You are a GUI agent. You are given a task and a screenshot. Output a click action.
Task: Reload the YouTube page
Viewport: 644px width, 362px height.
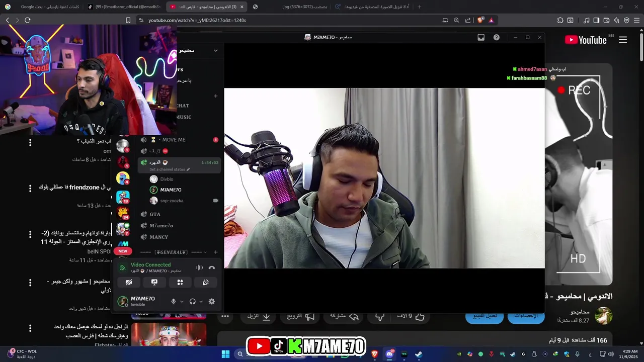(27, 20)
